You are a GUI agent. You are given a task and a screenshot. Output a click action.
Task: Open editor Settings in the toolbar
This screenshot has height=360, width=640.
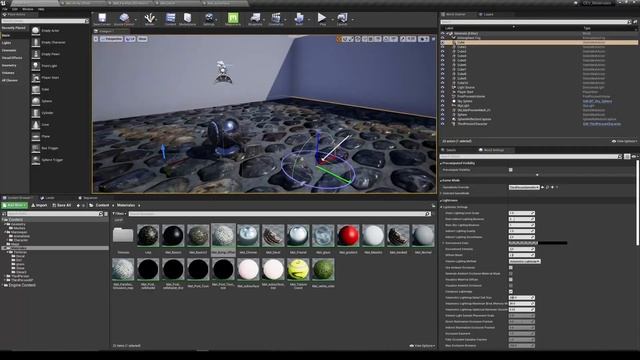tap(209, 19)
